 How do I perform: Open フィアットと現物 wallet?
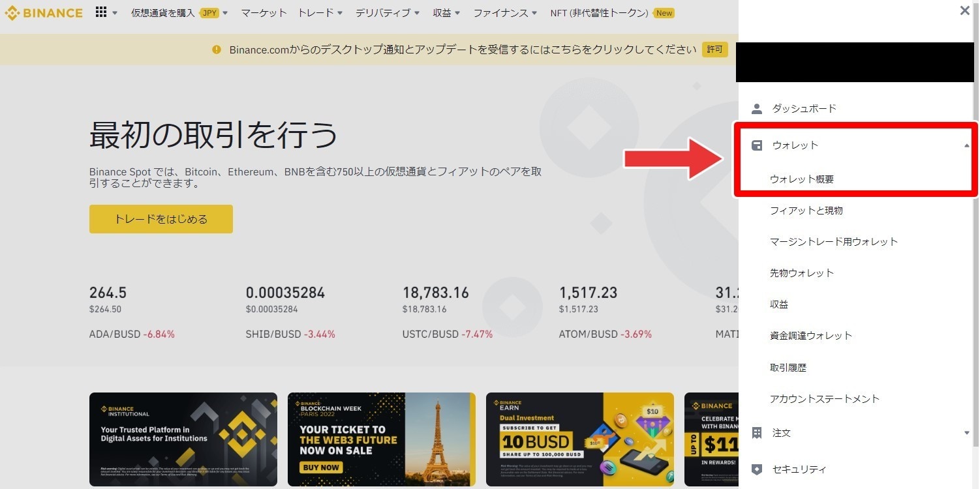pyautogui.click(x=806, y=211)
